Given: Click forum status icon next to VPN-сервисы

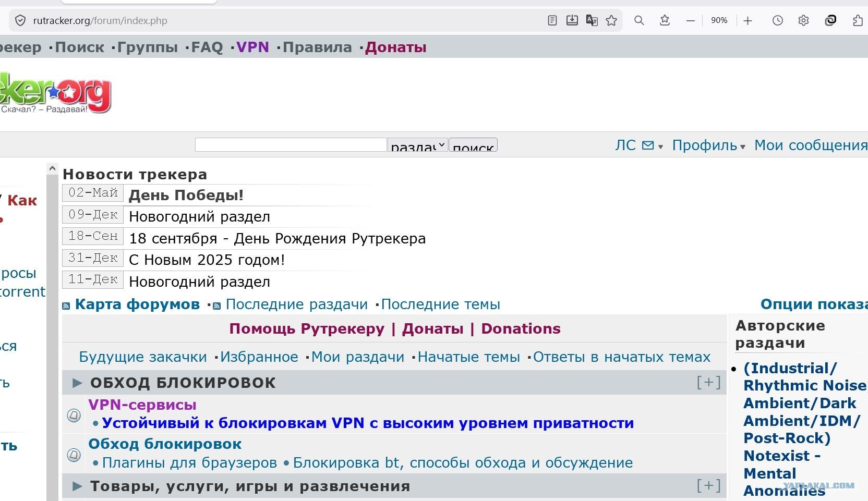Looking at the screenshot, I should pos(74,415).
